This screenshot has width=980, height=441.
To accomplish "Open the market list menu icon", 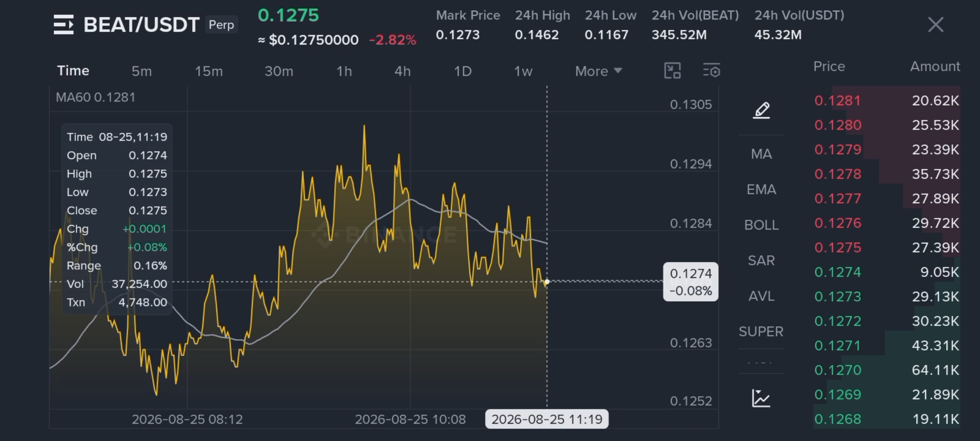I will (x=64, y=24).
